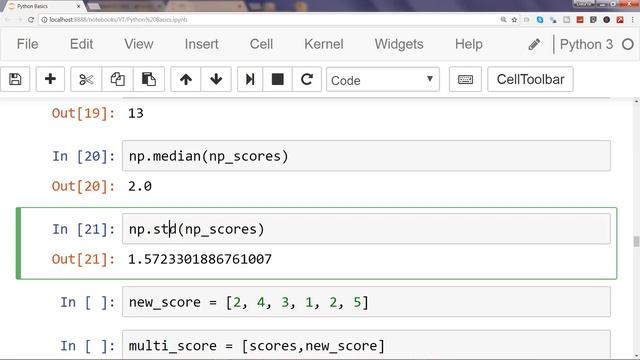Cut selected cells with the scissors icon

pyautogui.click(x=86, y=79)
